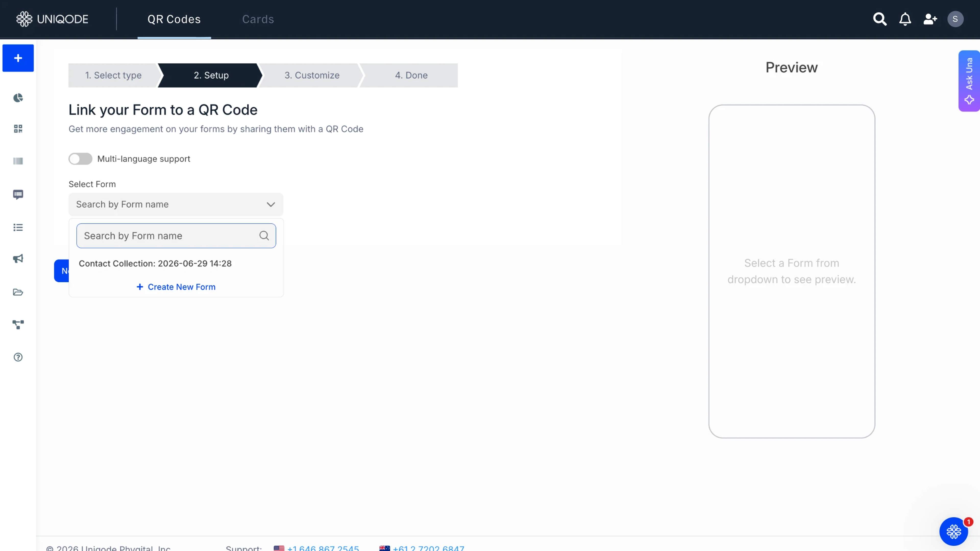
Task: Go to step 3. Customize
Action: click(312, 75)
